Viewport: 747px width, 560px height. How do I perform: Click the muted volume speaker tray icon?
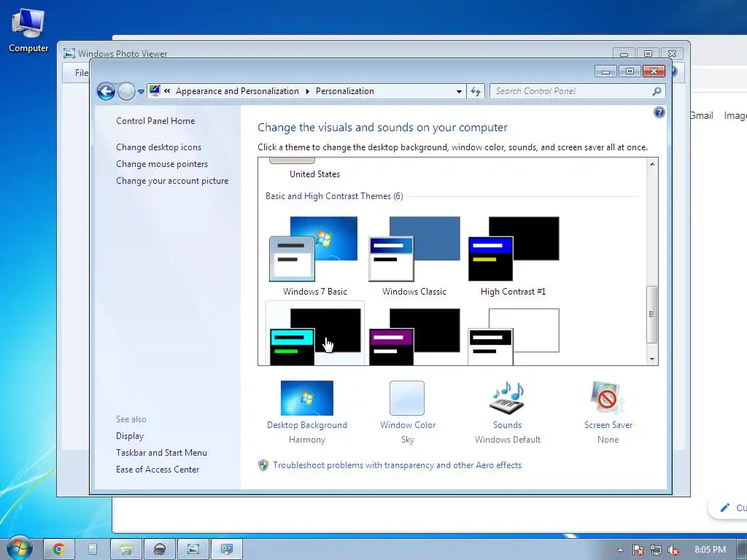pyautogui.click(x=673, y=550)
